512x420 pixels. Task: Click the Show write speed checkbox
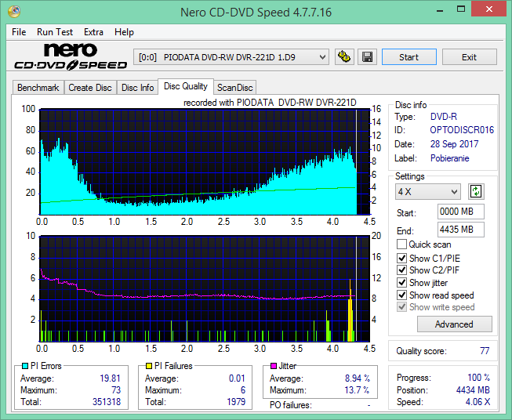(401, 307)
